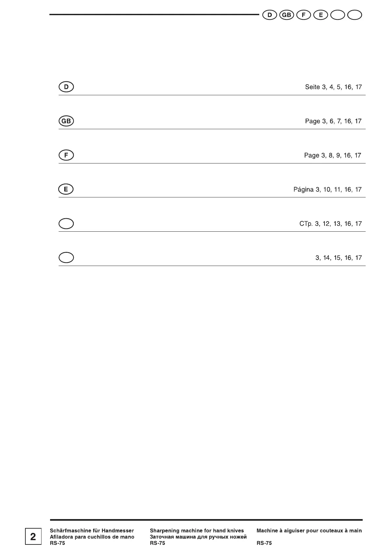
Task: Select the E oval in contents list
Action: [66, 189]
